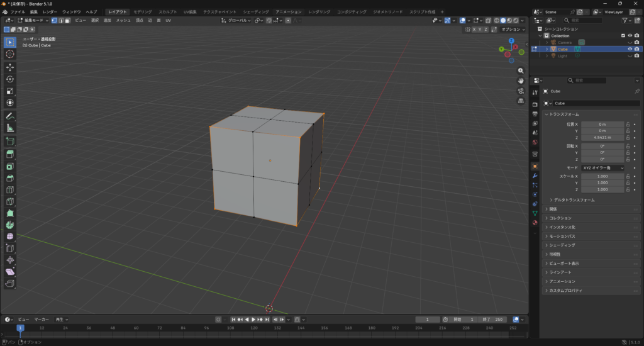Click the hand icon to pan the view
Viewport: 644px width, 346px height.
tap(521, 81)
